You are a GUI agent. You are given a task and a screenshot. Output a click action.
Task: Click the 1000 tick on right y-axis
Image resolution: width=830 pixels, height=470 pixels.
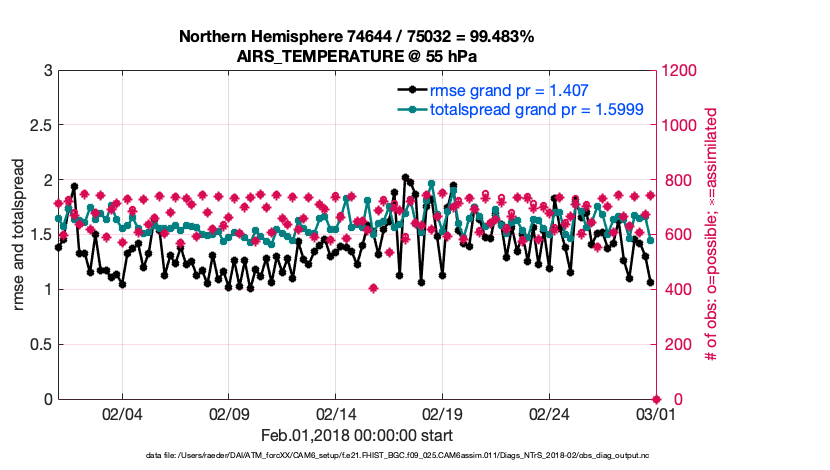pos(675,125)
